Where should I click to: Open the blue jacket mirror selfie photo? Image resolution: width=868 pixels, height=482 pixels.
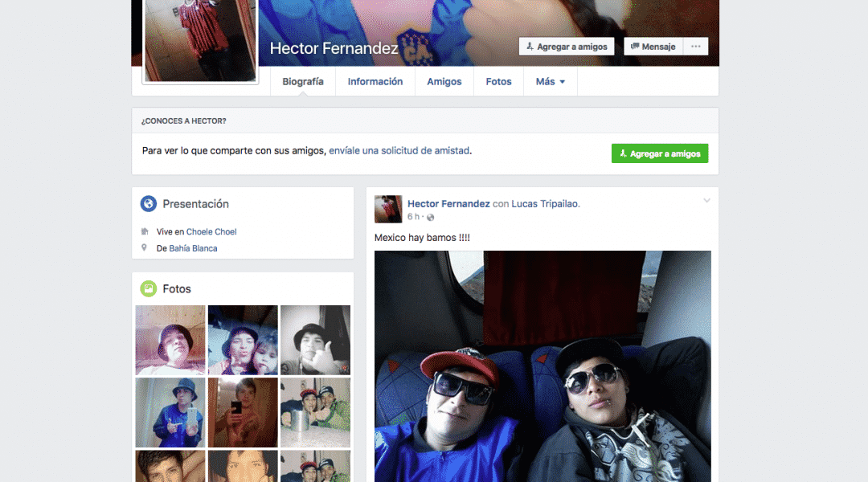pyautogui.click(x=170, y=412)
